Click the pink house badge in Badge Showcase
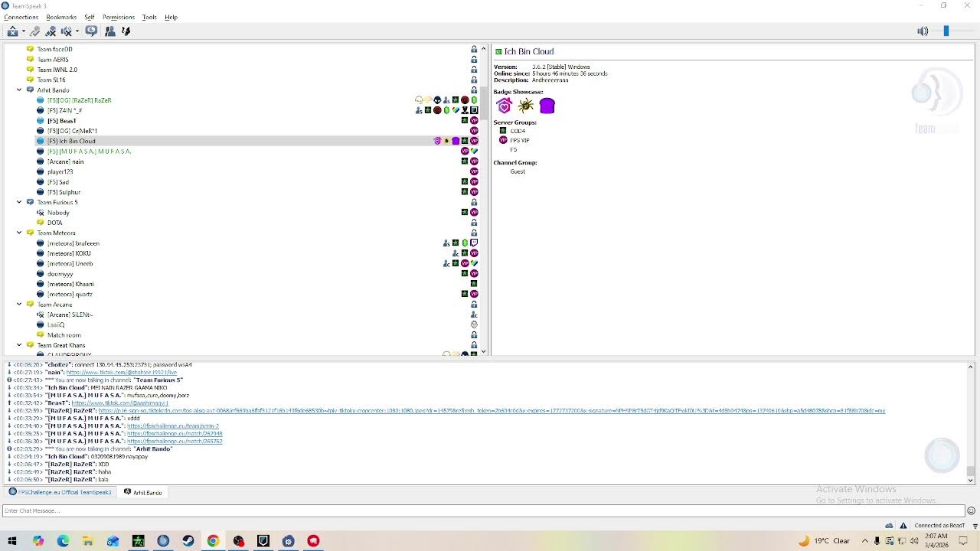The width and height of the screenshot is (980, 551). click(x=504, y=106)
